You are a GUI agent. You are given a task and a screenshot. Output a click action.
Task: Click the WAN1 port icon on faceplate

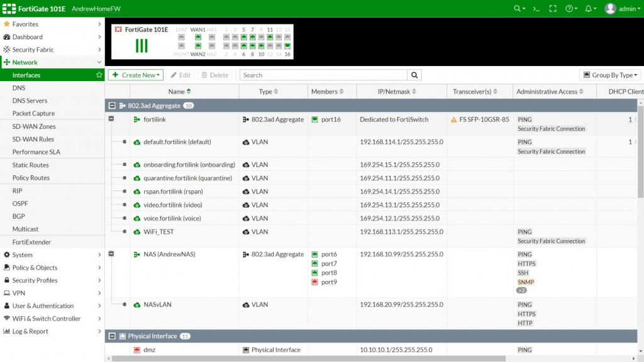(x=198, y=37)
